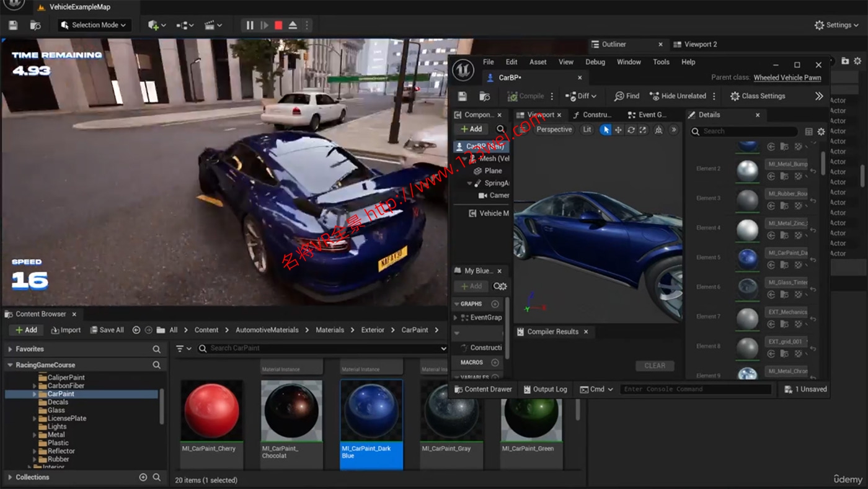Eject from the player controller
The width and height of the screenshot is (868, 489).
point(293,25)
